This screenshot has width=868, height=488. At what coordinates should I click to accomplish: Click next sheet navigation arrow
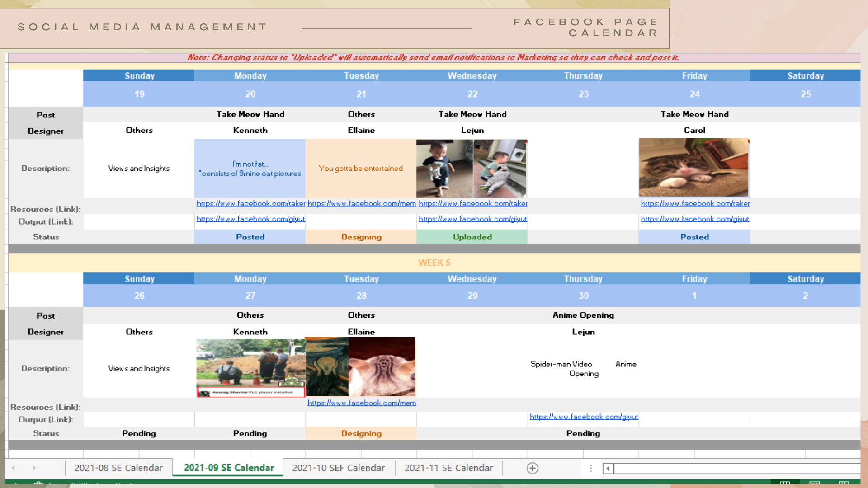coord(34,468)
